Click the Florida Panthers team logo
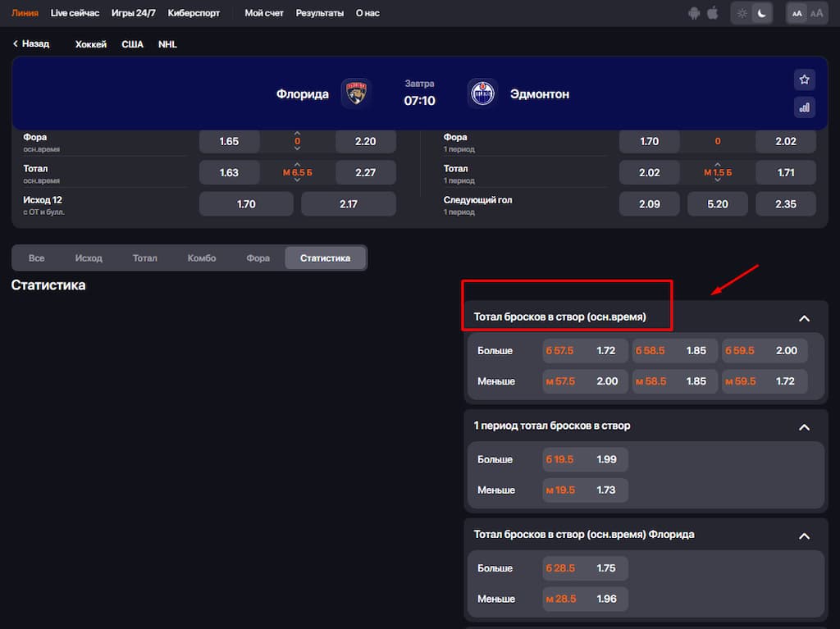Viewport: 840px width, 629px height. 356,93
